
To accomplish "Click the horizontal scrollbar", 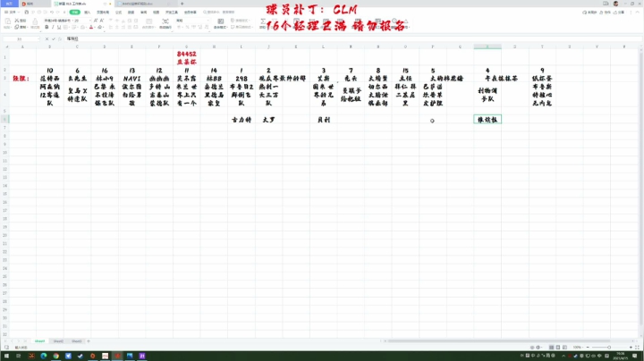I will coord(499,341).
